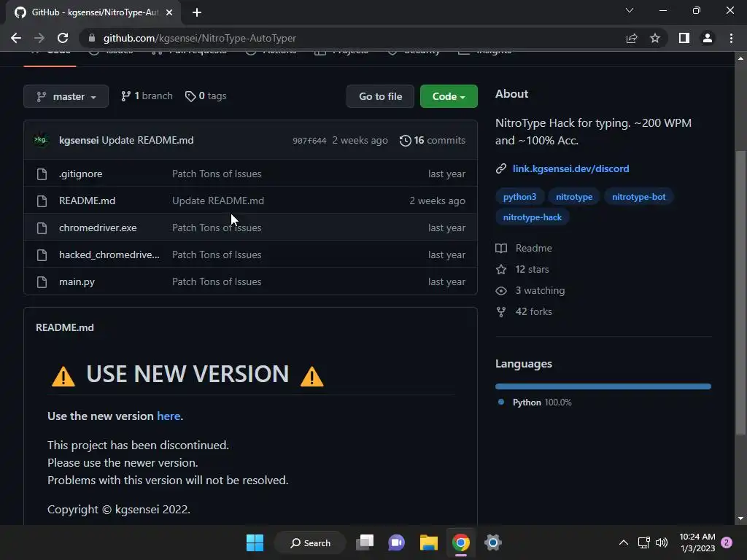The image size is (747, 560).
Task: Close the GitHub NitroType browser tab
Action: coord(169,12)
